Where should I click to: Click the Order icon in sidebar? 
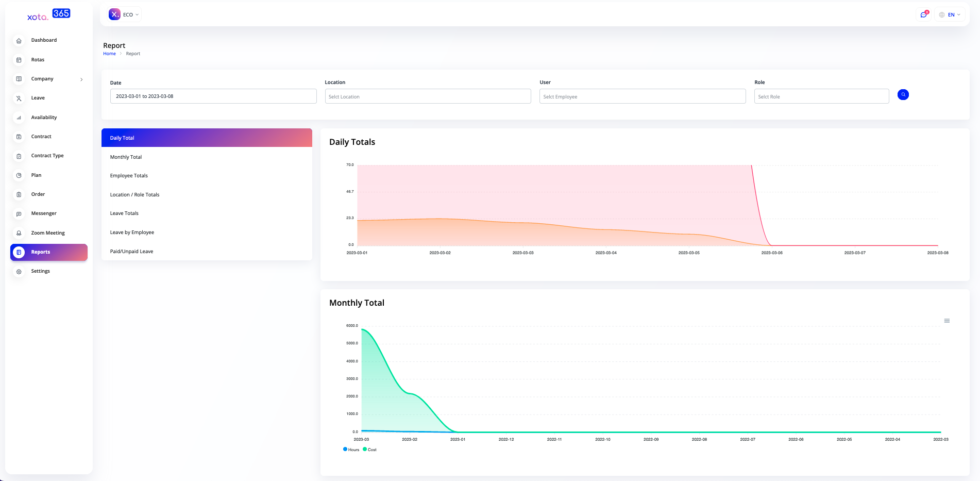(19, 195)
